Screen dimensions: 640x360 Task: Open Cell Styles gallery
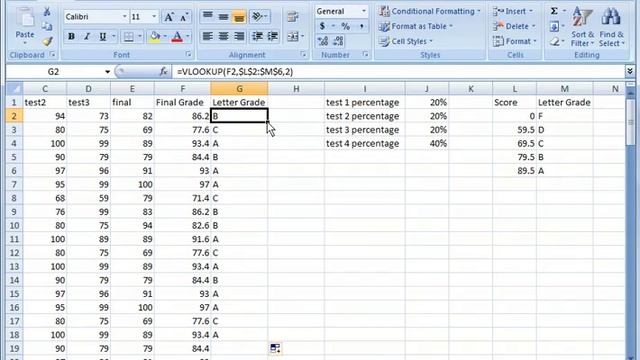pos(405,41)
